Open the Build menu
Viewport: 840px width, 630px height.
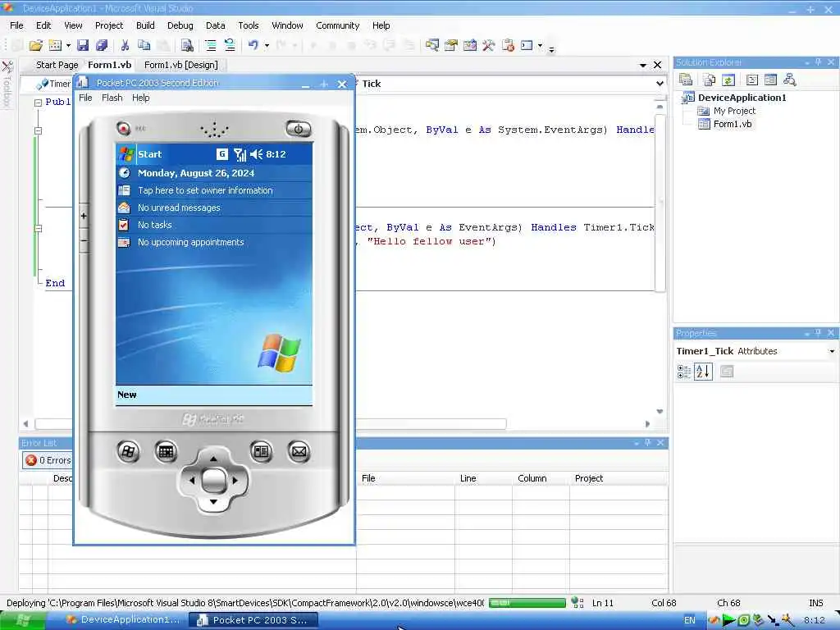[x=145, y=25]
